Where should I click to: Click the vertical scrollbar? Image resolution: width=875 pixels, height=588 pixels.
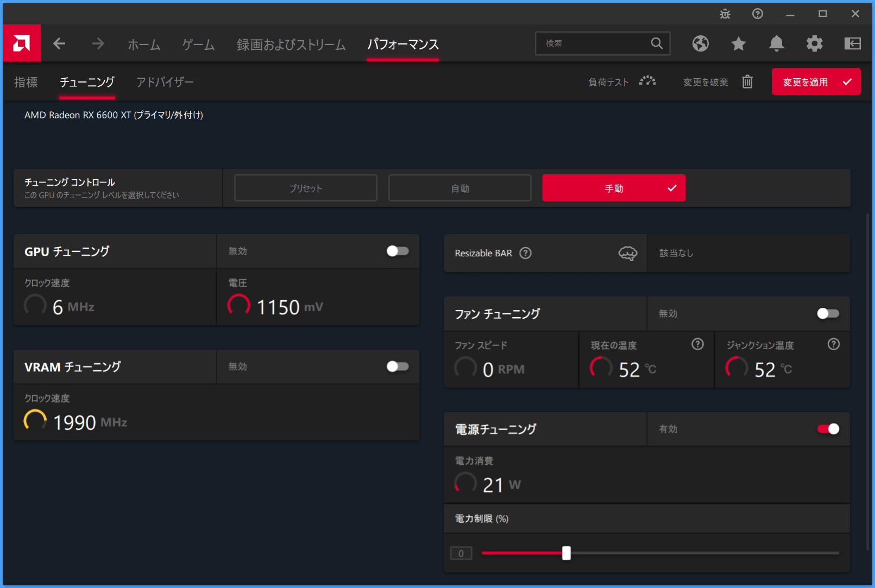pyautogui.click(x=867, y=382)
